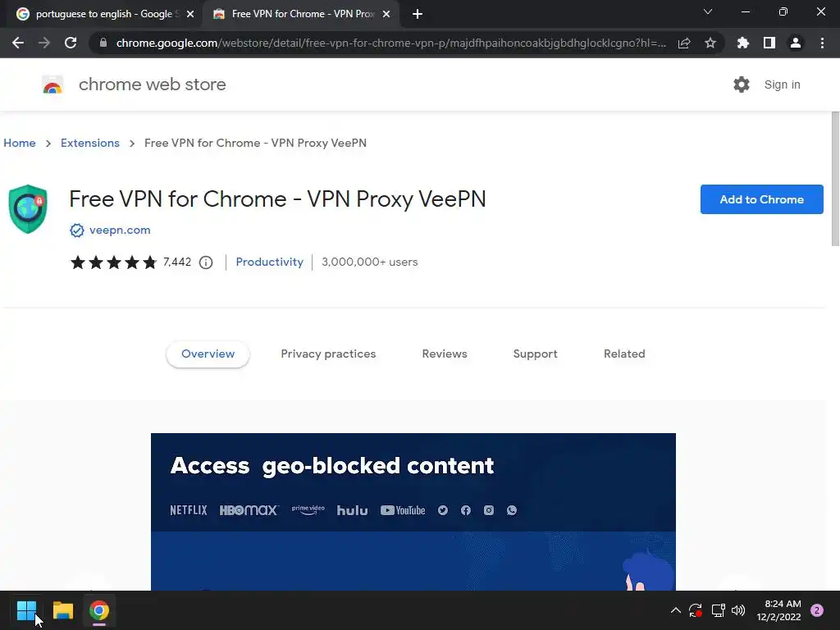Click the share page icon
Viewport: 840px width, 630px height.
(684, 43)
